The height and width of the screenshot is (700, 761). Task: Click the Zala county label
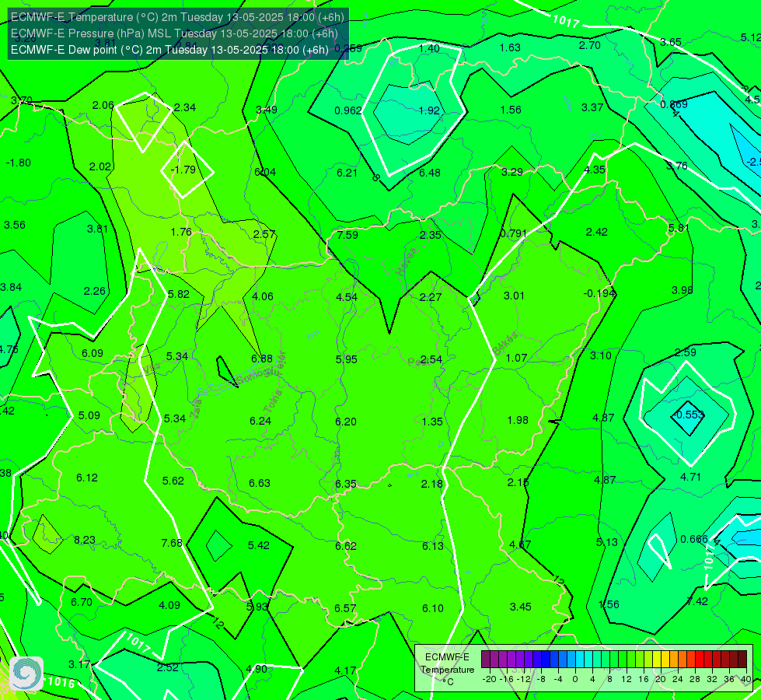point(197,411)
